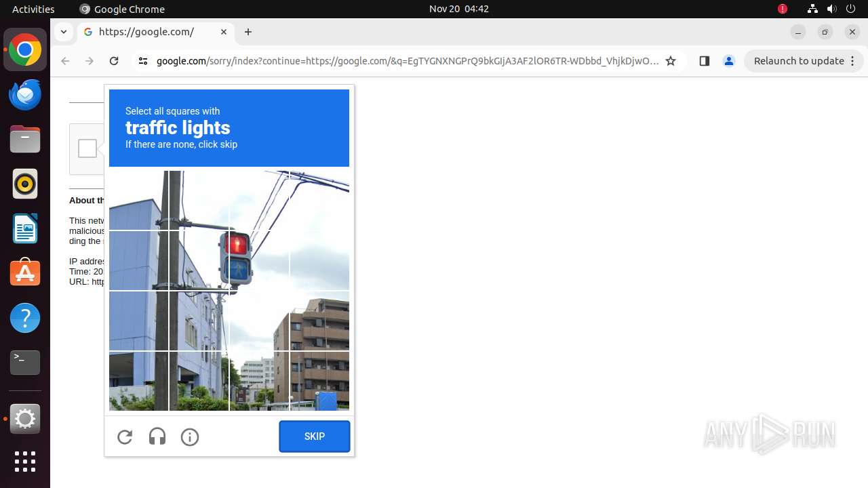Check the I'm not a robot checkbox
The height and width of the screenshot is (488, 868).
coord(87,148)
